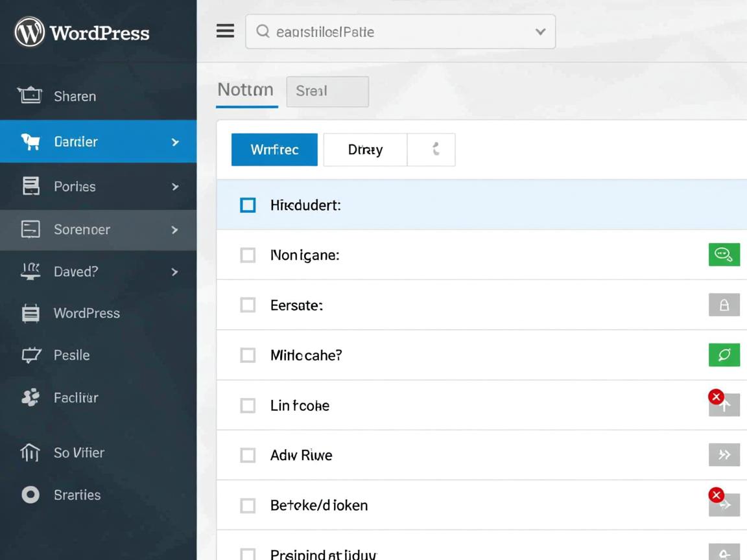Click the green search icon on Nonigane row
The width and height of the screenshot is (747, 560).
(724, 254)
